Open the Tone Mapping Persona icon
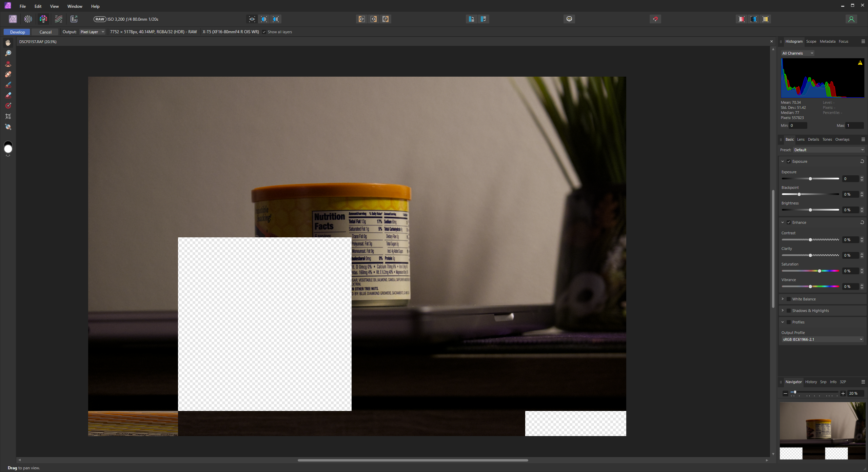This screenshot has width=868, height=472. click(59, 19)
